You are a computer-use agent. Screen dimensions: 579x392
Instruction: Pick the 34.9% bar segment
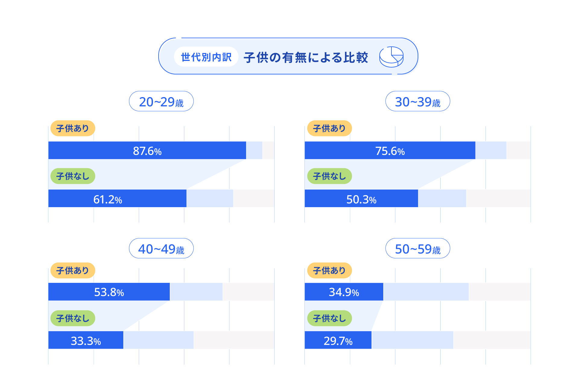344,292
